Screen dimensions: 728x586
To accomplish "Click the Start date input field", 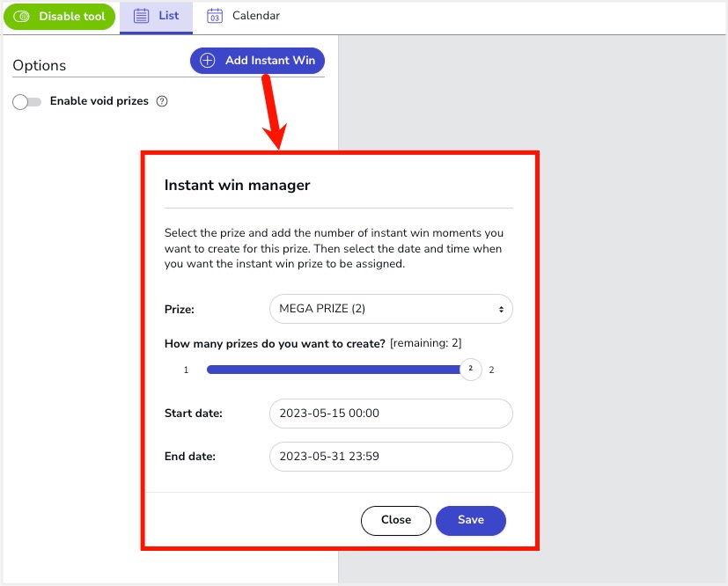I will (x=390, y=413).
